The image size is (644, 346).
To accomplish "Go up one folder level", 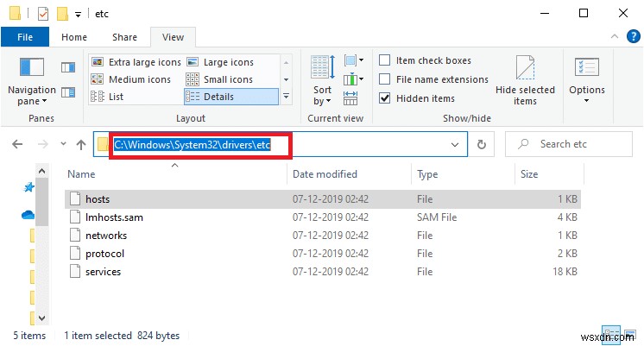I will [x=81, y=144].
